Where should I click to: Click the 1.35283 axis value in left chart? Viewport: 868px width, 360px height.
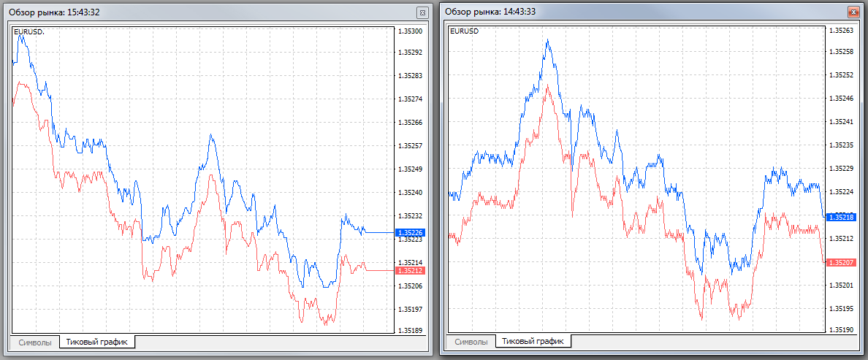point(410,76)
